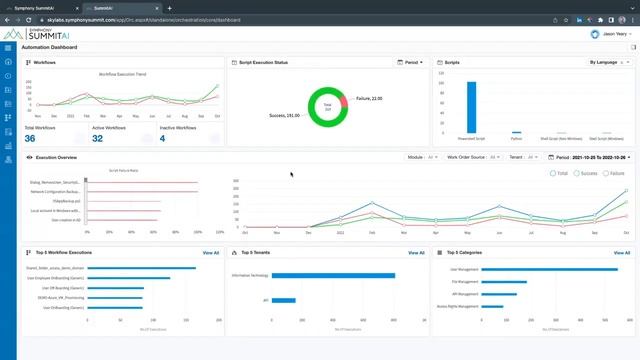Screen dimensions: 640x360
Task: Click the share icon in address bar
Action: 555,20
